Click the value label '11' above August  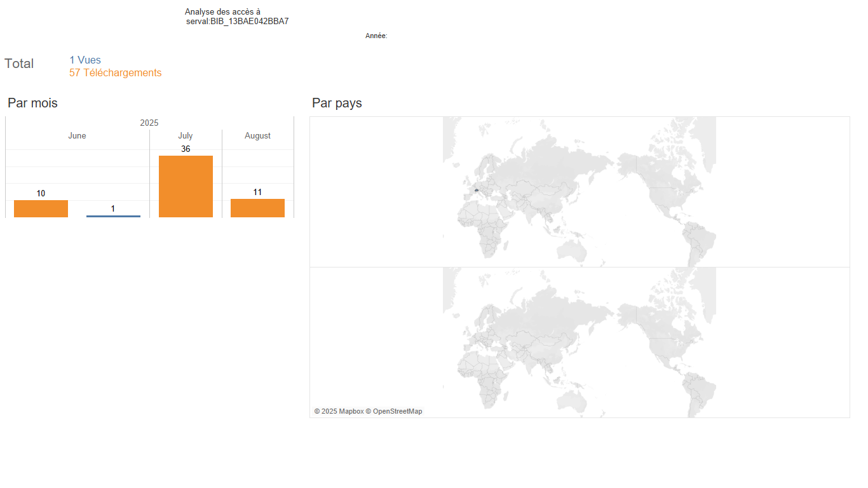[x=257, y=193]
